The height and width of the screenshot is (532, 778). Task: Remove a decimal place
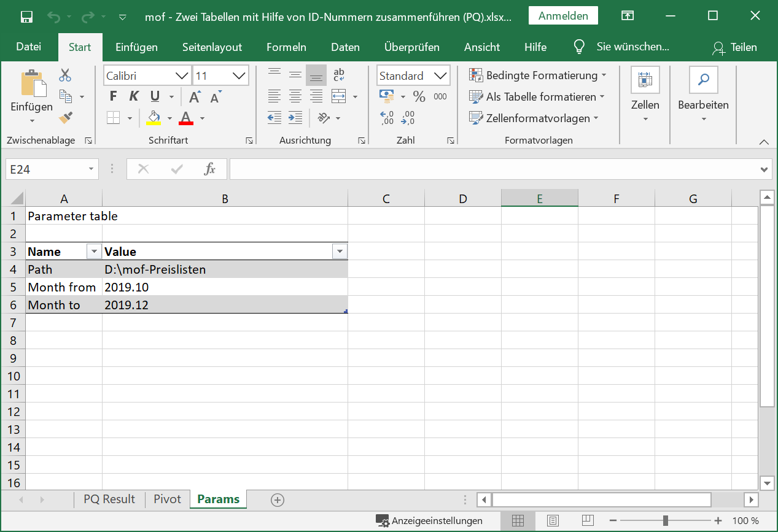point(408,117)
